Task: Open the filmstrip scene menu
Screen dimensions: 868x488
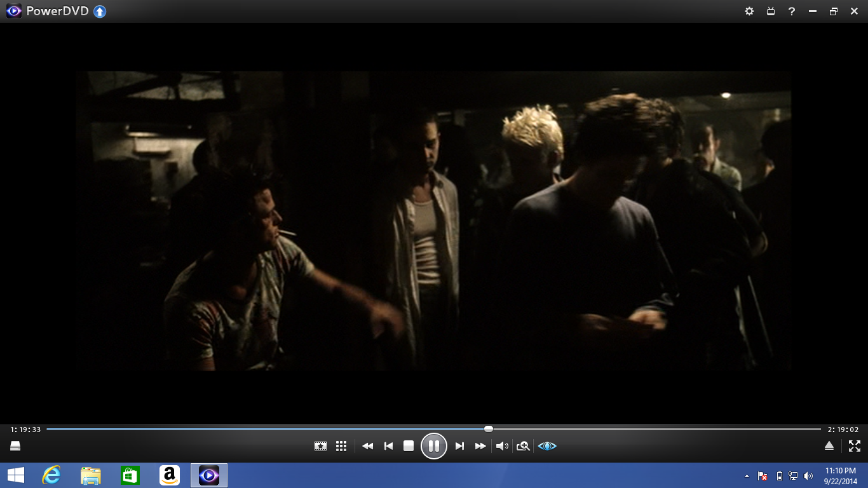Action: [320, 446]
